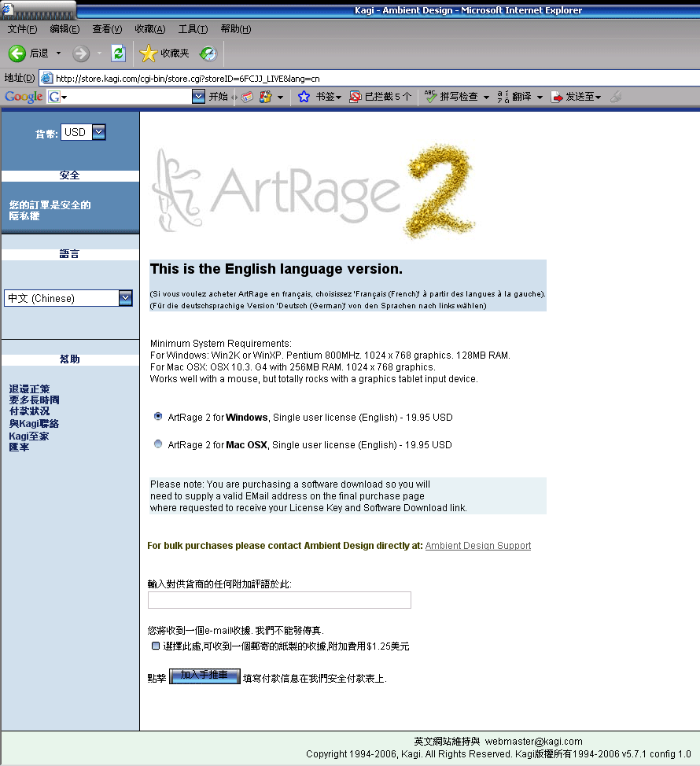700x766 pixels.
Task: Click the 'Minimum System Requirements:' text
Action: (x=221, y=344)
